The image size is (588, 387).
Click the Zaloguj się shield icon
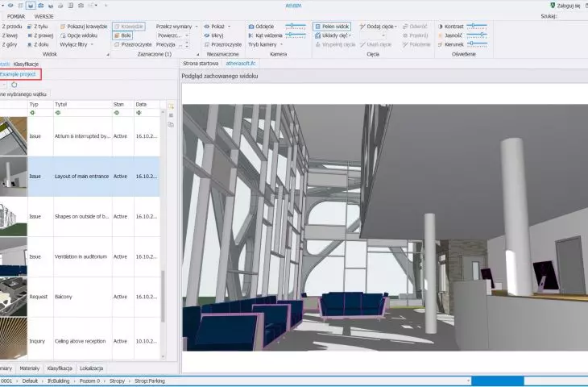(553, 6)
